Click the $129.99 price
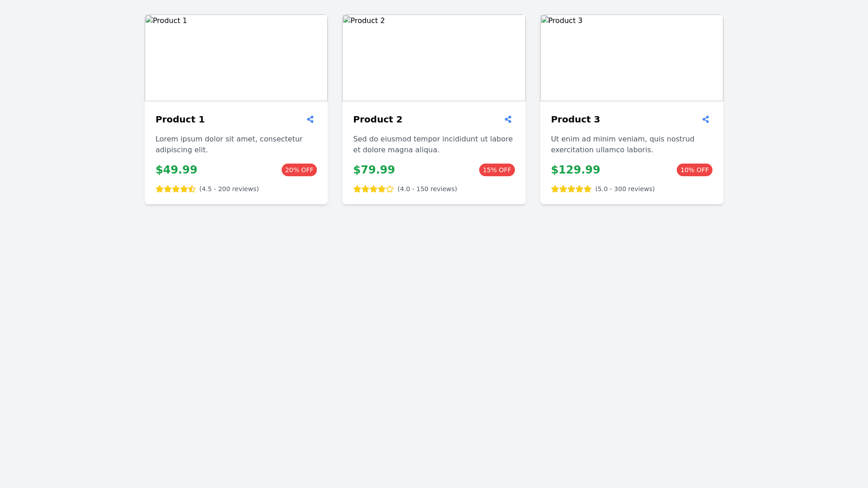Screen dimensions: 868x488 [x=576, y=170]
